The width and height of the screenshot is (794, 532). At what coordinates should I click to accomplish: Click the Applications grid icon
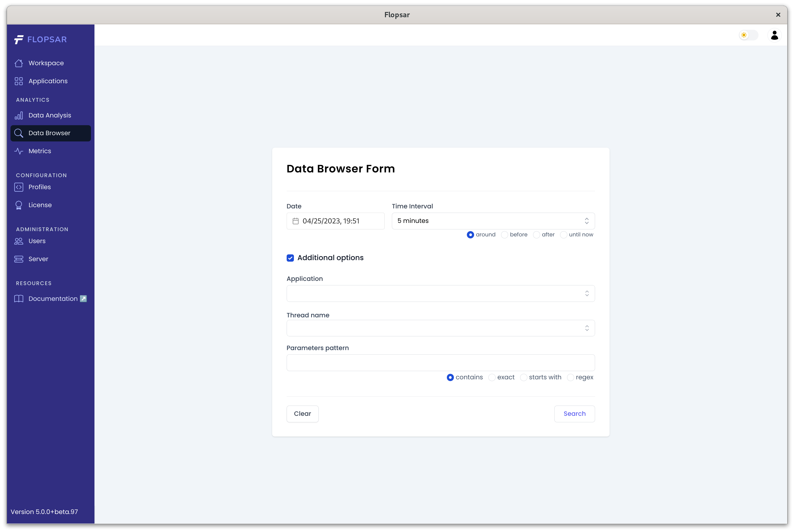[x=19, y=81]
